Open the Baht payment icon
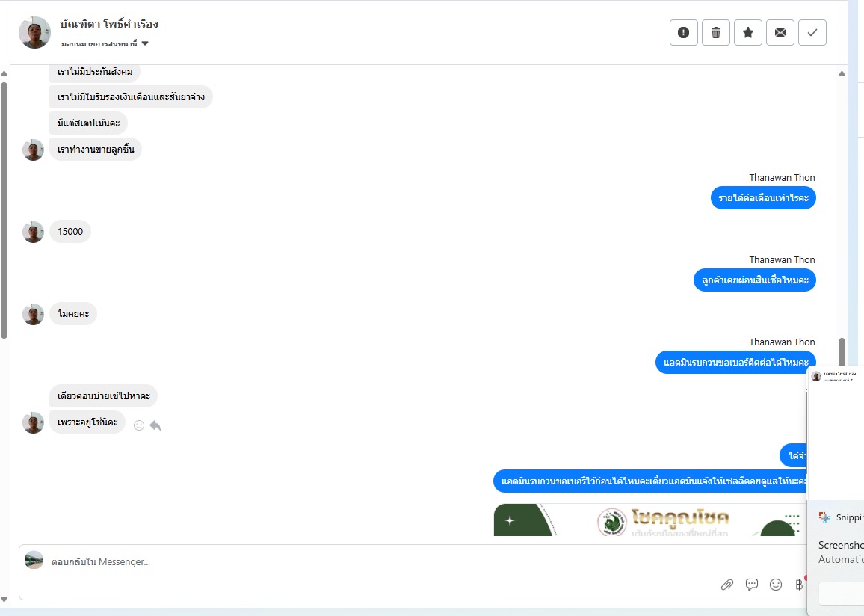 (799, 585)
